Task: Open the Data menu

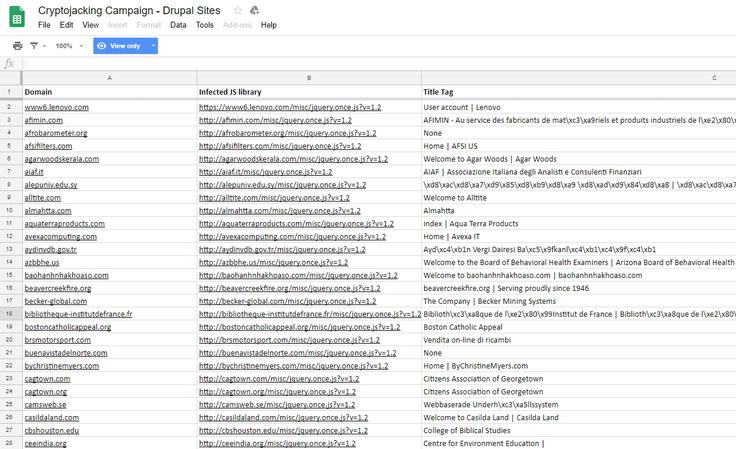Action: pyautogui.click(x=178, y=25)
